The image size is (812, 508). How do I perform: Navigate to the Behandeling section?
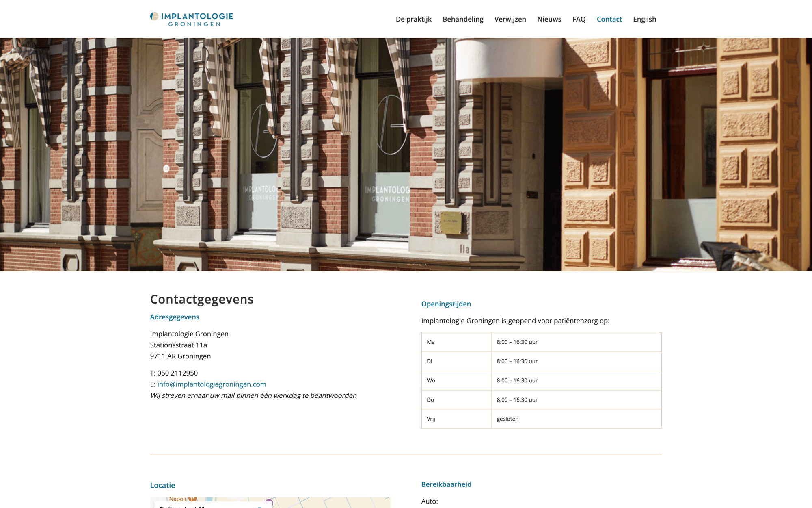pyautogui.click(x=463, y=19)
